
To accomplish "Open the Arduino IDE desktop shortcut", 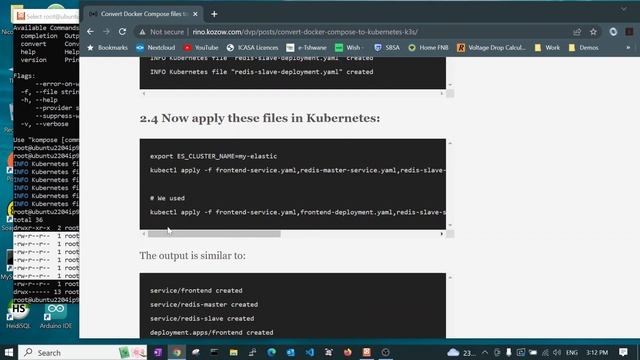I will click(x=56, y=316).
